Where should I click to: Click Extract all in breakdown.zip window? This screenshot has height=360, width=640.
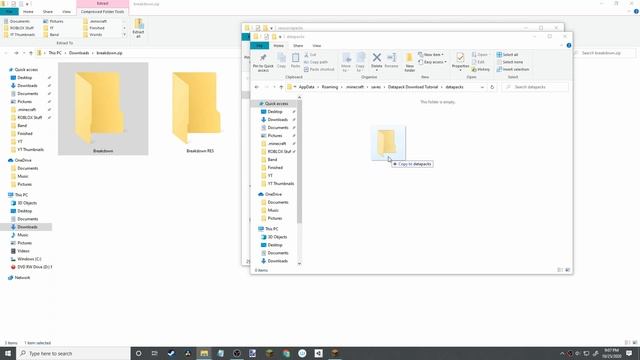pos(138,28)
